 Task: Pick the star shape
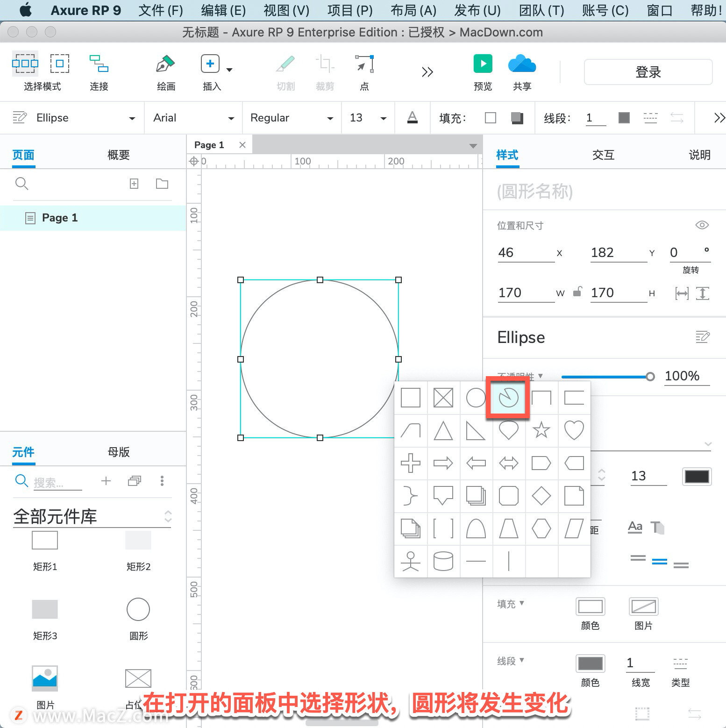pyautogui.click(x=541, y=430)
